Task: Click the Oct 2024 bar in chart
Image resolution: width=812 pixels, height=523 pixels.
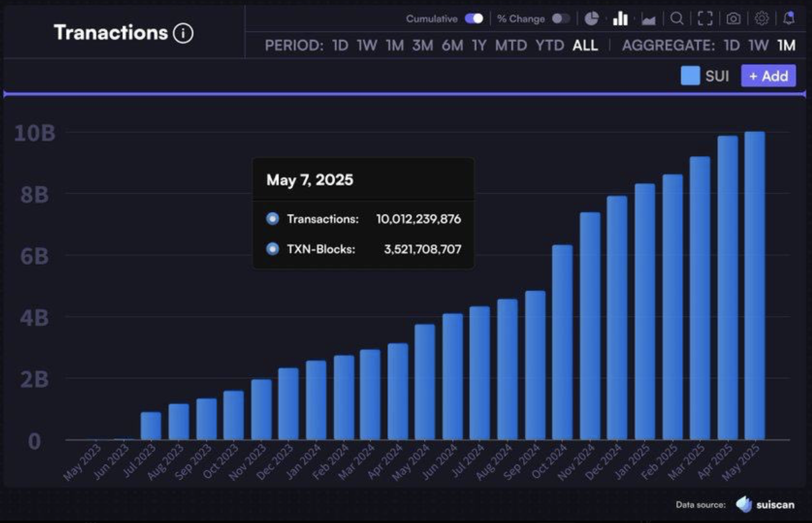Action: pos(562,342)
